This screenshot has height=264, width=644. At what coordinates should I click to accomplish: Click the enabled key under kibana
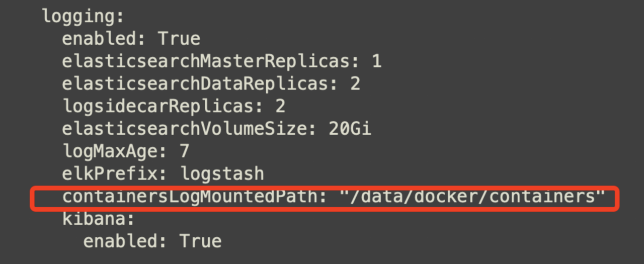[126, 241]
